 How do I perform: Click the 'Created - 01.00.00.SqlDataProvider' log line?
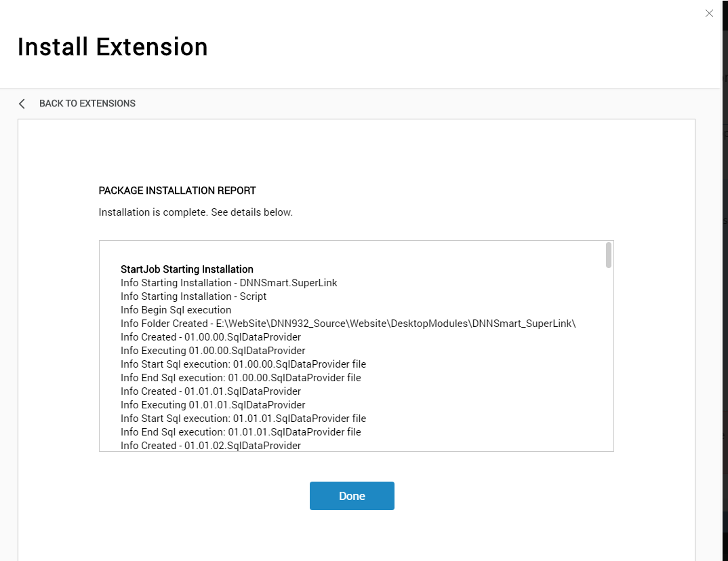[x=211, y=337]
